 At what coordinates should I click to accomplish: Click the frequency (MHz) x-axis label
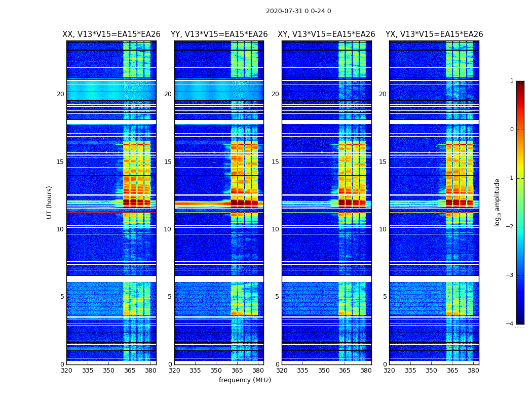(245, 380)
